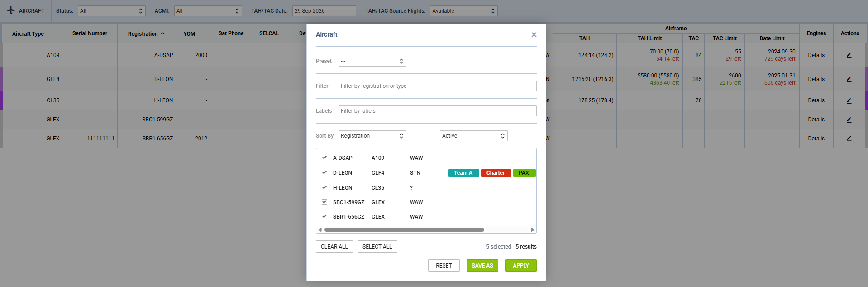The height and width of the screenshot is (287, 868).
Task: Click the CLEAR ALL button
Action: tap(334, 247)
